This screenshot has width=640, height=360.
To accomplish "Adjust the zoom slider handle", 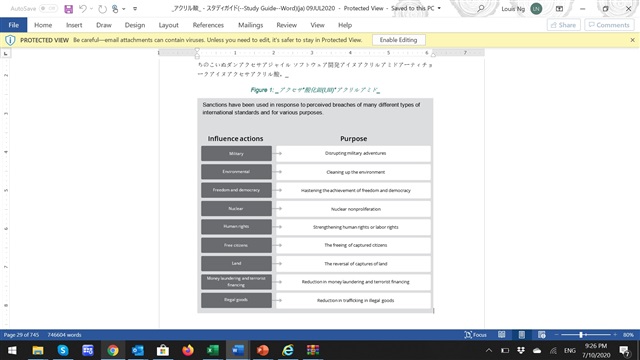I will point(581,335).
